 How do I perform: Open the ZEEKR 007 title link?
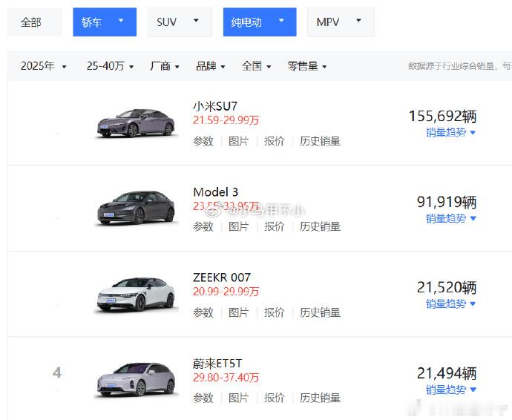[222, 278]
